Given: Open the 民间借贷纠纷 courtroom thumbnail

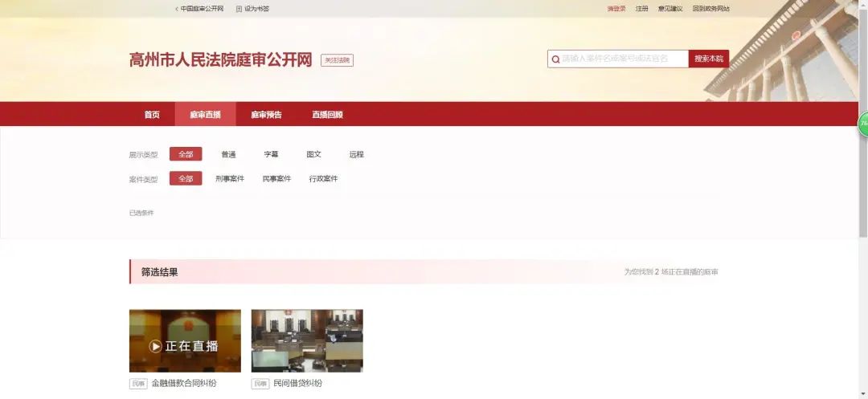Looking at the screenshot, I should click(x=307, y=340).
